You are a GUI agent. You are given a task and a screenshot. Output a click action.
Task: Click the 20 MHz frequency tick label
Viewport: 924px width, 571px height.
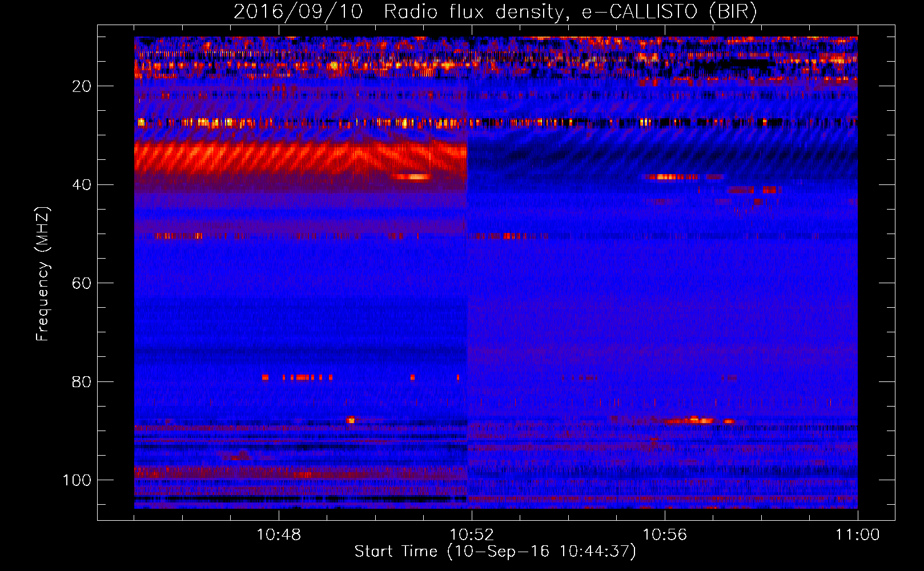(82, 86)
